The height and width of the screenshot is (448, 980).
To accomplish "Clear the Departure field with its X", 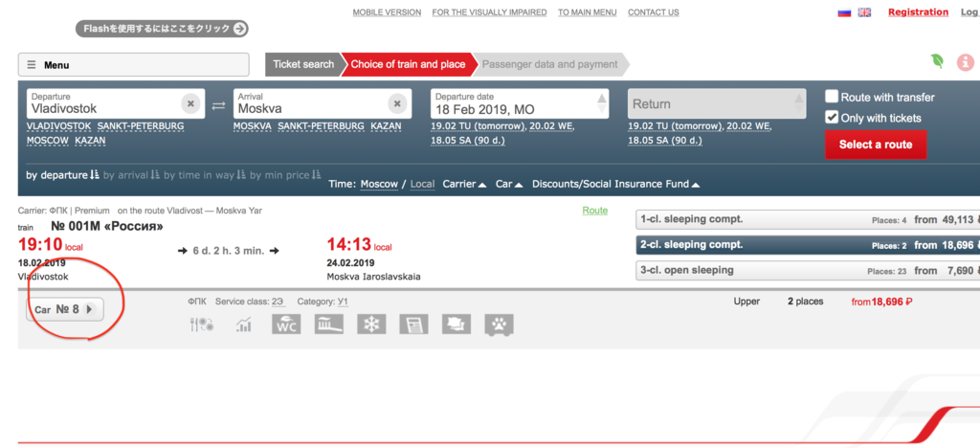I will tap(191, 103).
